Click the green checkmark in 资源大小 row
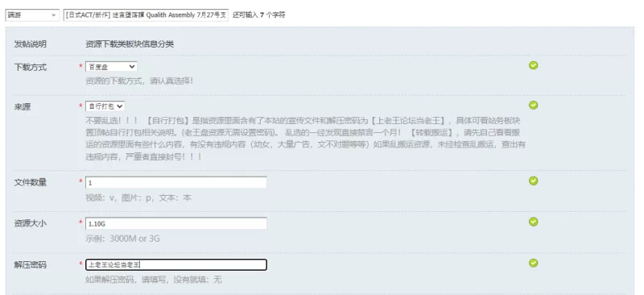Screen dimensions: 644x295 533,222
